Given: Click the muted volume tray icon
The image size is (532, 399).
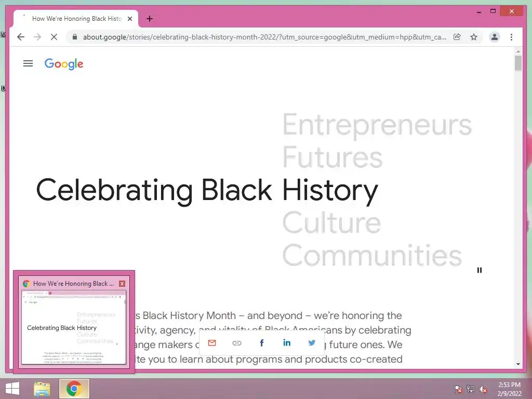Looking at the screenshot, I should pos(483,389).
